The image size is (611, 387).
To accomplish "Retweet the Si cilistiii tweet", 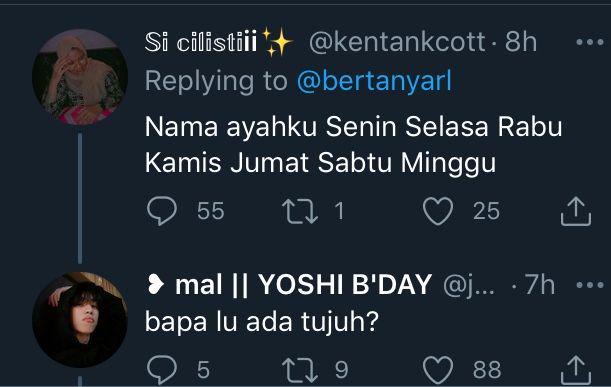I will coord(300,211).
